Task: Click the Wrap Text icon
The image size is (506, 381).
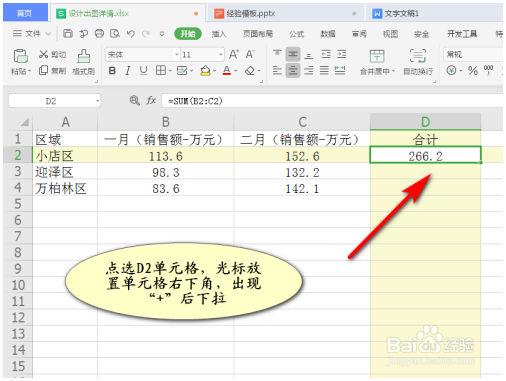Action: (x=417, y=56)
